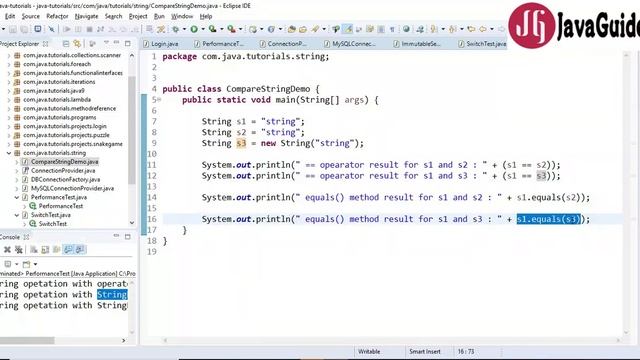Select com.java.tutorials.projects.snakegame package

(73, 144)
